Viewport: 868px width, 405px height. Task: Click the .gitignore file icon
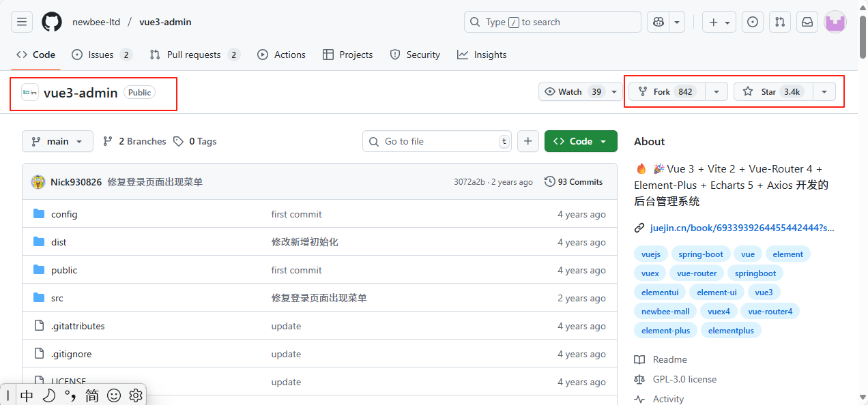pyautogui.click(x=39, y=354)
